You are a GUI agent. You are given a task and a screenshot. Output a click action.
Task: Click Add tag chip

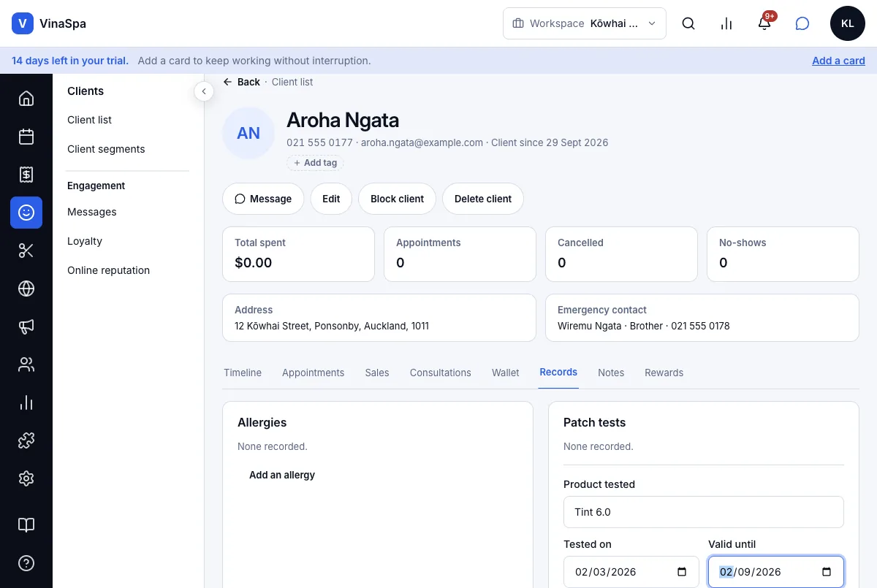tap(315, 163)
